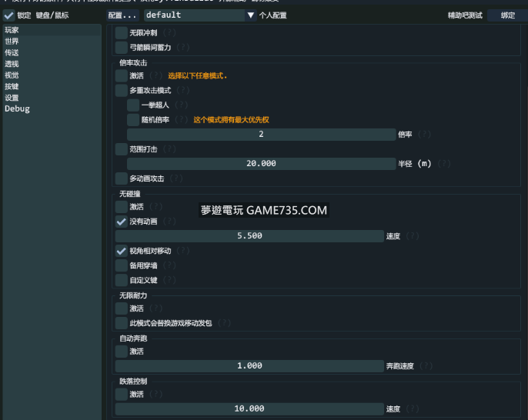Select 透视 in the left sidebar
528x420 pixels.
pos(12,64)
